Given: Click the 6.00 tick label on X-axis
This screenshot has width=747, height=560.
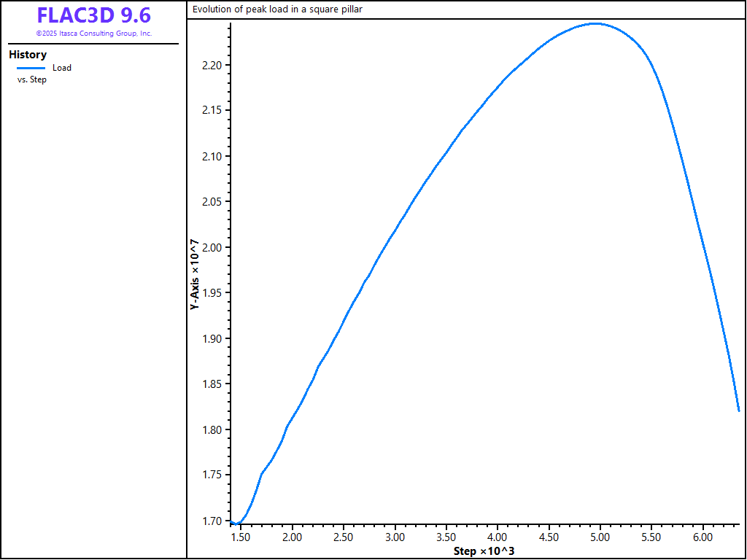Looking at the screenshot, I should 703,537.
